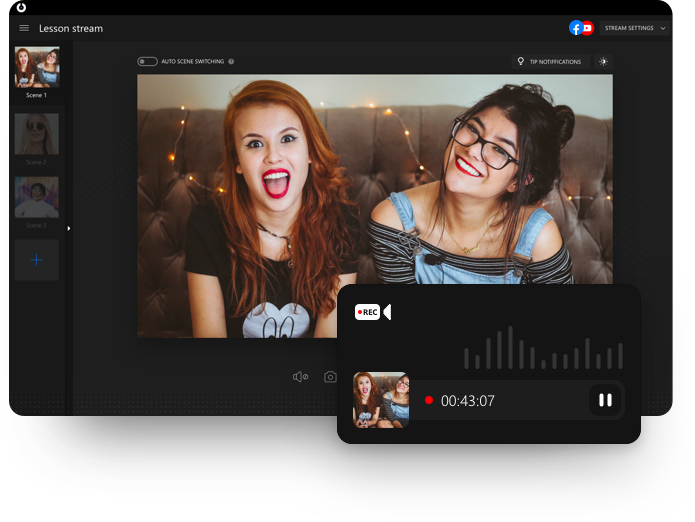Add a new scene with the plus button
The height and width of the screenshot is (522, 695).
click(x=37, y=260)
